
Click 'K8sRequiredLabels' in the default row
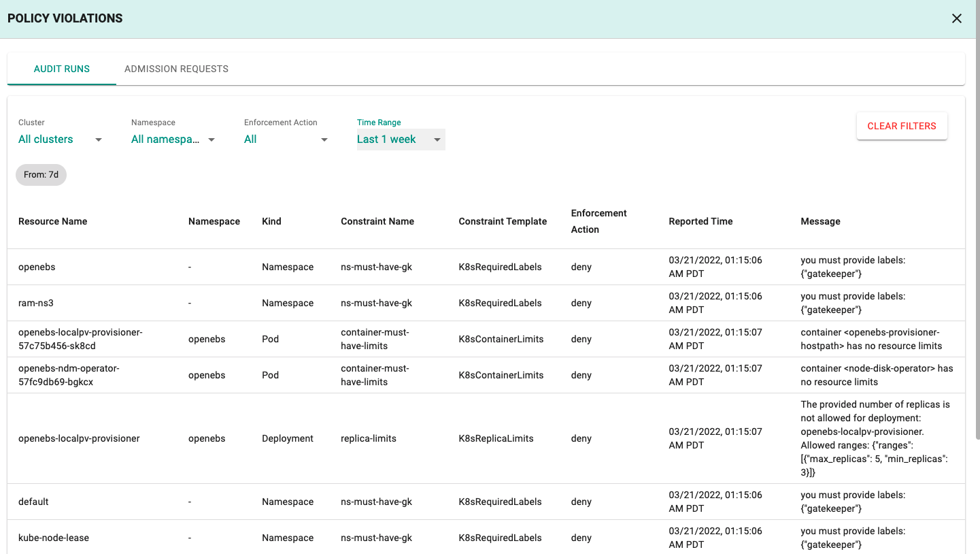tap(501, 502)
